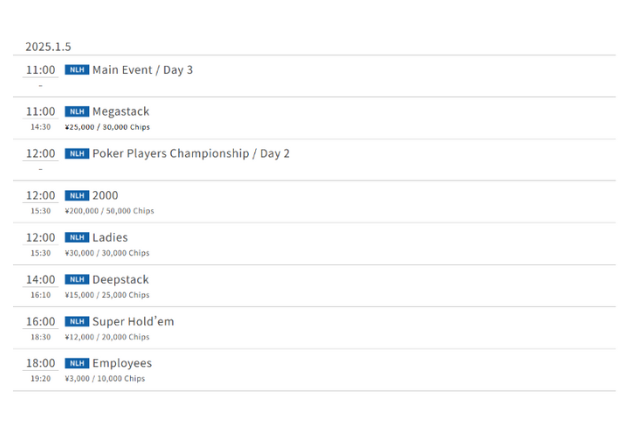
Task: Click the NLH badge beside 2000 event
Action: 77,196
